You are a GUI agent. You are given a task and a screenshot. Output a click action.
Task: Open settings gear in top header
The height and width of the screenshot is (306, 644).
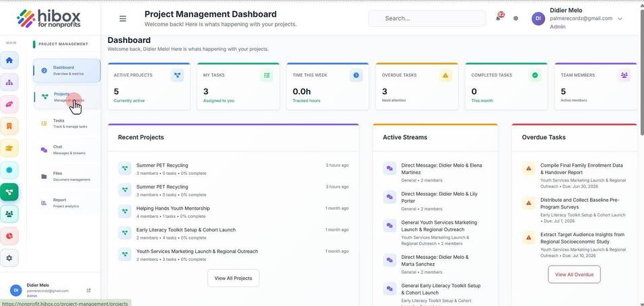516,18
